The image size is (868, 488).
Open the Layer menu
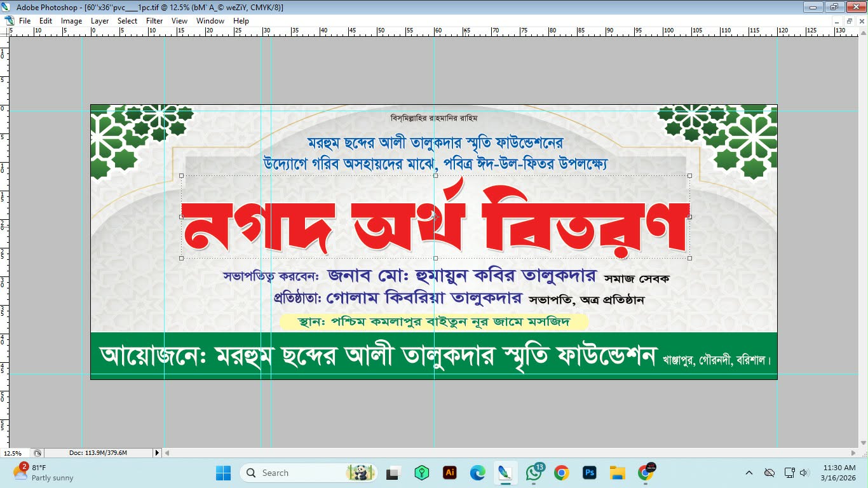tap(100, 21)
